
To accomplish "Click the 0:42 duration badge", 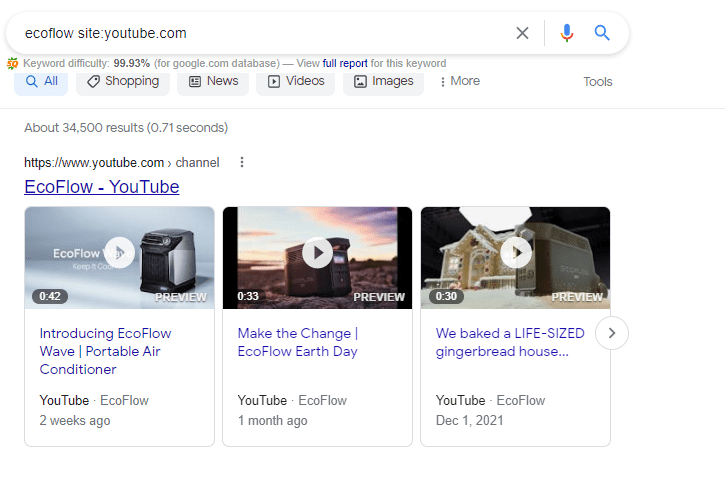I will tap(50, 296).
